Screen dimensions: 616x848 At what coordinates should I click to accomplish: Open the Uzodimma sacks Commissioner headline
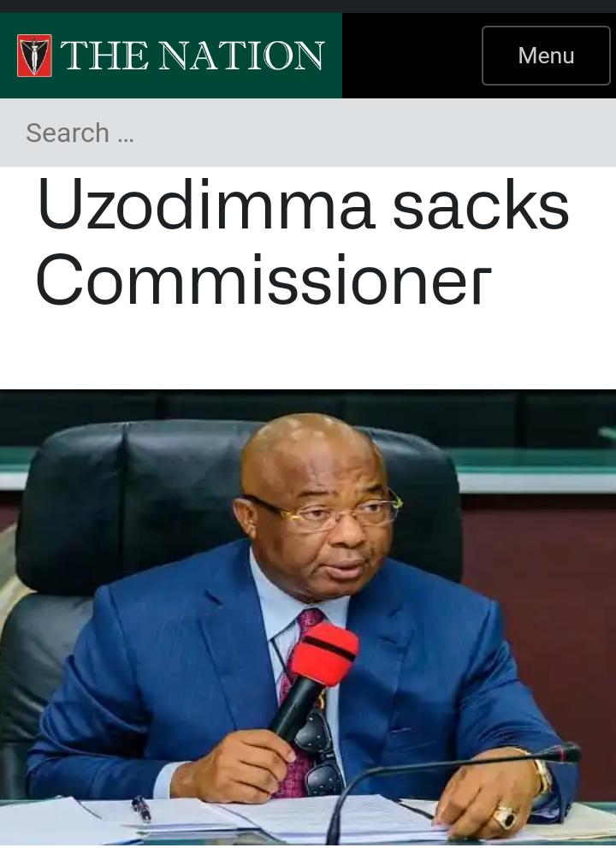tap(303, 242)
